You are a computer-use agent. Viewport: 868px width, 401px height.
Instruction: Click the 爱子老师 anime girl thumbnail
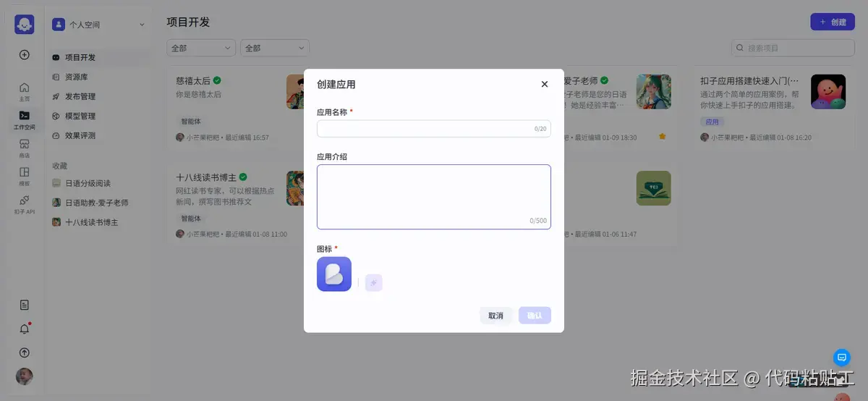pos(654,92)
